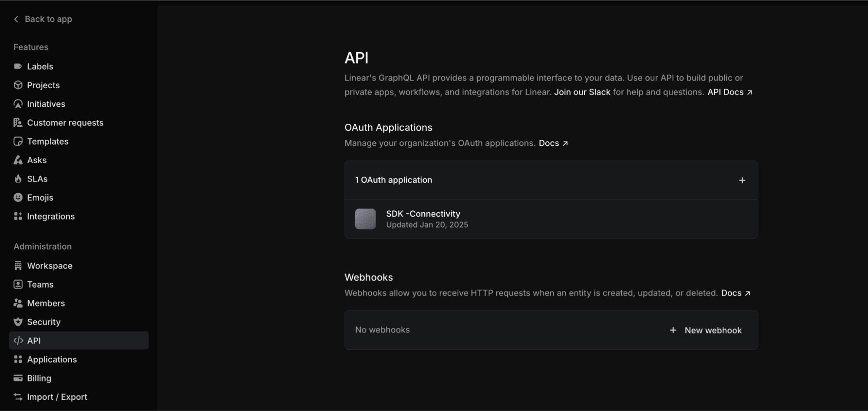Click Back to app at the top
This screenshot has height=411, width=868.
43,19
